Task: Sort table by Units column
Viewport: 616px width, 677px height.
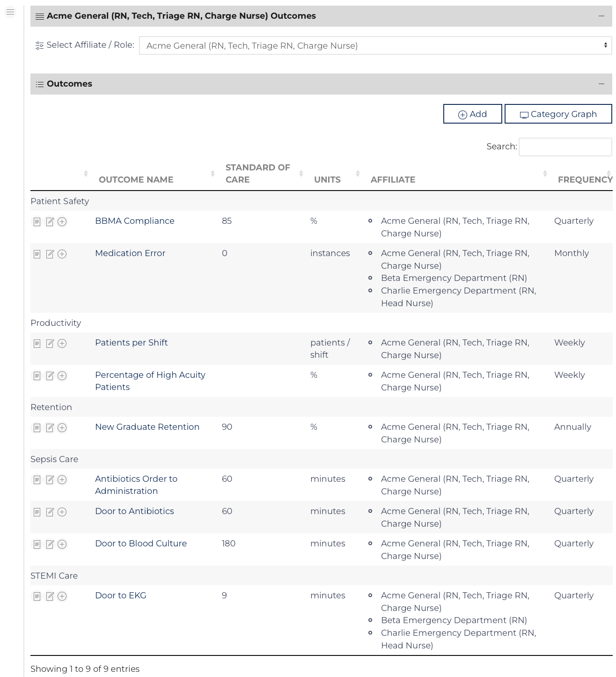Action: pyautogui.click(x=358, y=174)
